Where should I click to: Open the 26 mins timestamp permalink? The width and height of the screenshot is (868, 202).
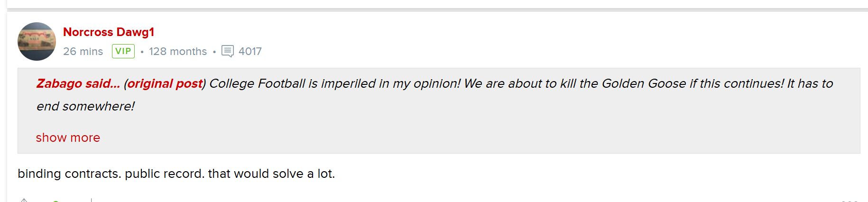[83, 51]
